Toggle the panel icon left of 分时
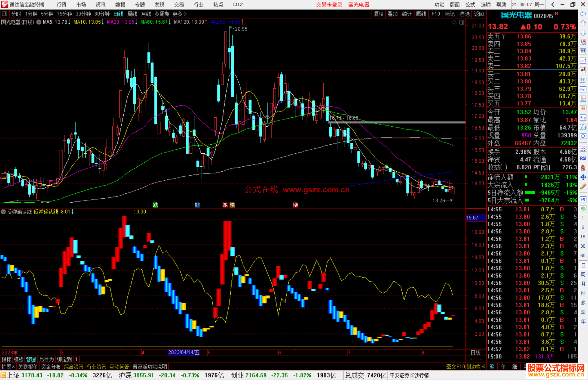 (4, 14)
